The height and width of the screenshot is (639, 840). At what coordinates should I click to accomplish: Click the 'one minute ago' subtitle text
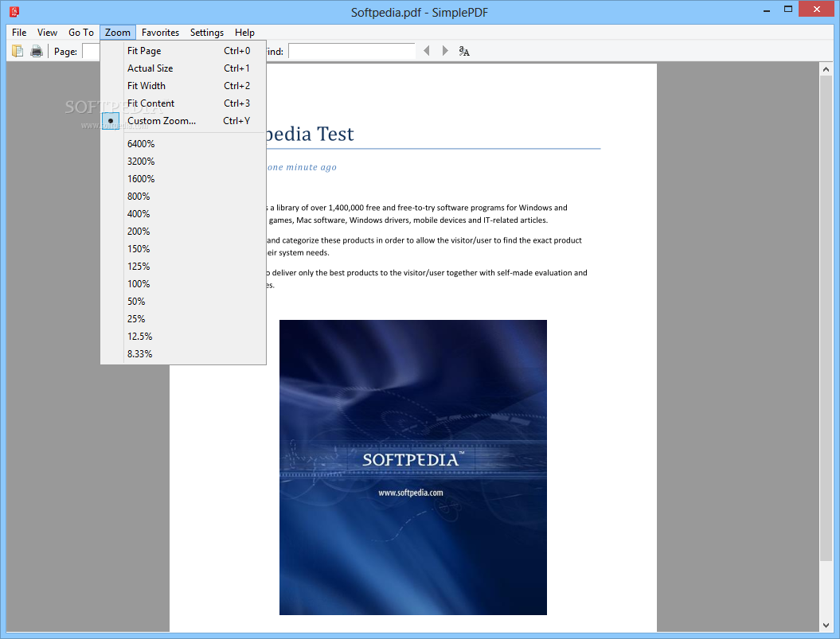click(302, 167)
